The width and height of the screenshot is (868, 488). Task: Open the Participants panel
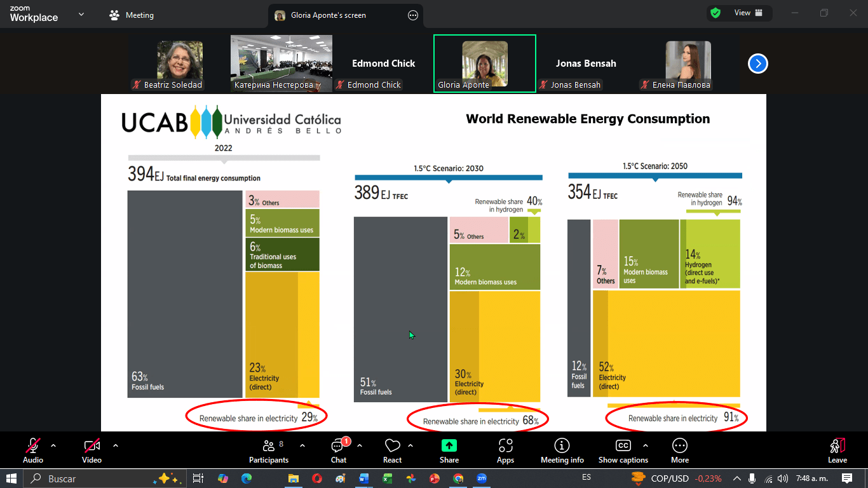[269, 451]
